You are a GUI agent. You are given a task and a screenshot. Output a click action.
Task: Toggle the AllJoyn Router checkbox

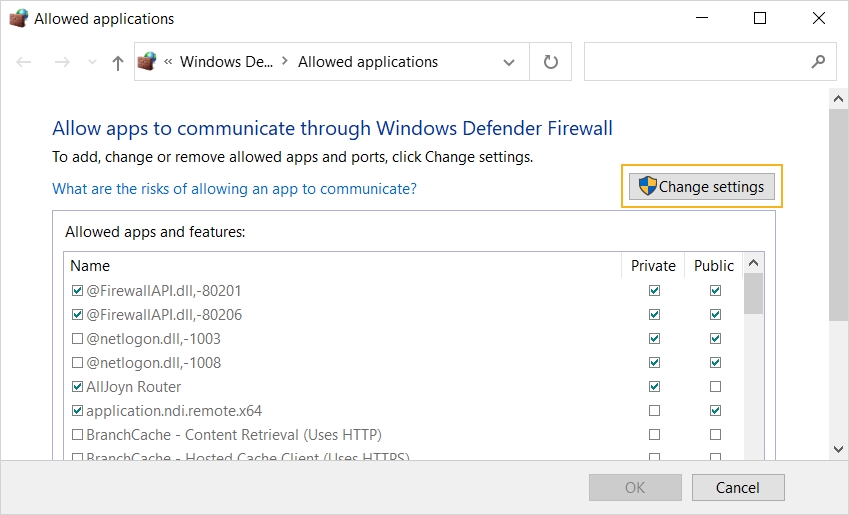point(78,387)
